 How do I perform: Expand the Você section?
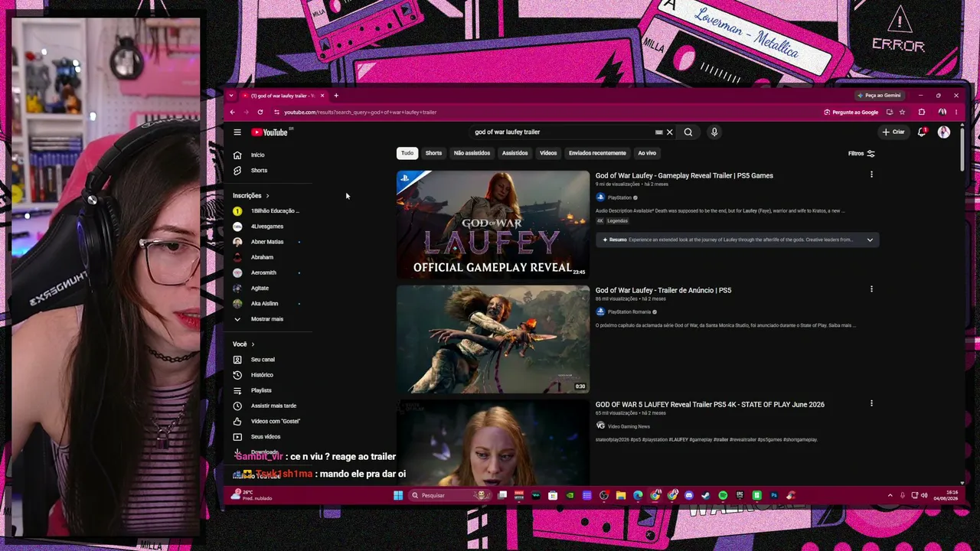[243, 344]
